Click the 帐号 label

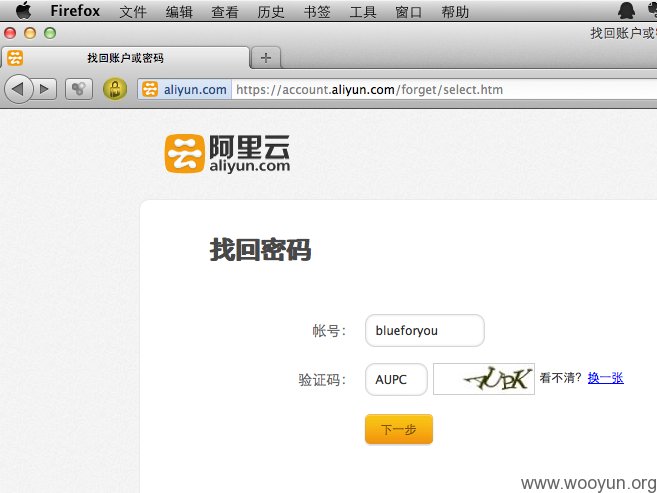[328, 331]
